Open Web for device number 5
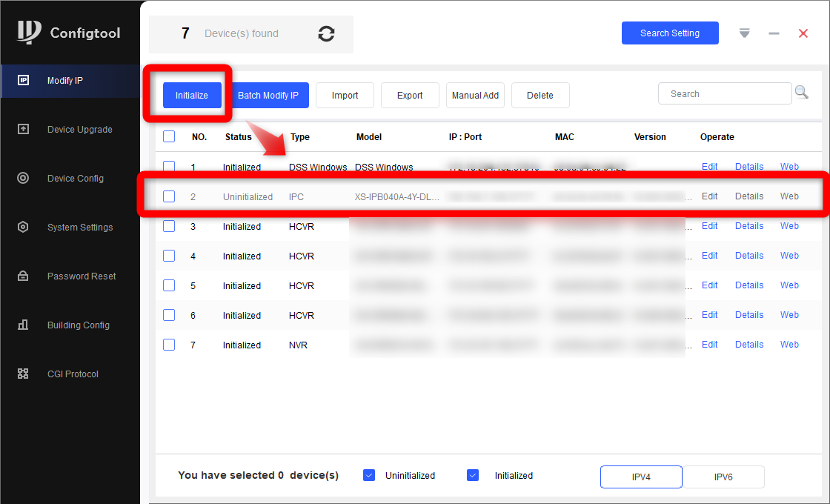 (x=789, y=285)
